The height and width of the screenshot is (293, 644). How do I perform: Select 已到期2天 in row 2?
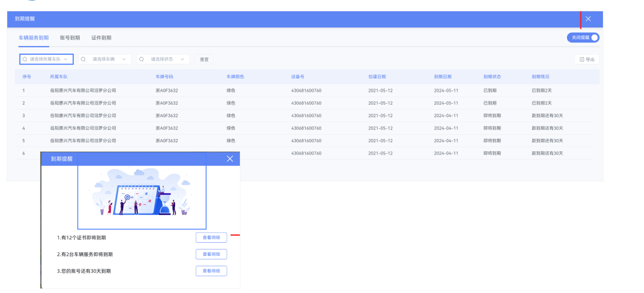point(542,103)
